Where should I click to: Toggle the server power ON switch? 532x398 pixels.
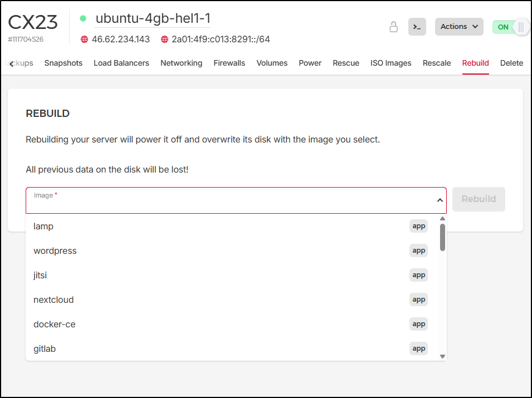click(x=510, y=27)
